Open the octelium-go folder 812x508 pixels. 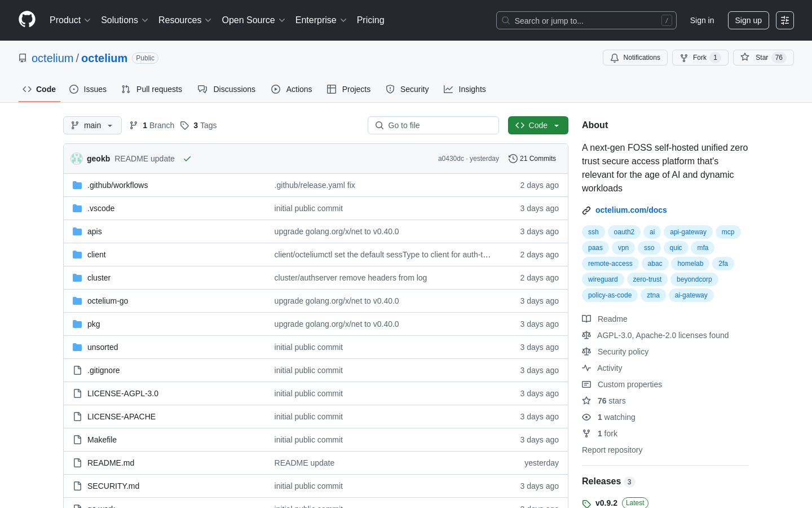coord(108,301)
